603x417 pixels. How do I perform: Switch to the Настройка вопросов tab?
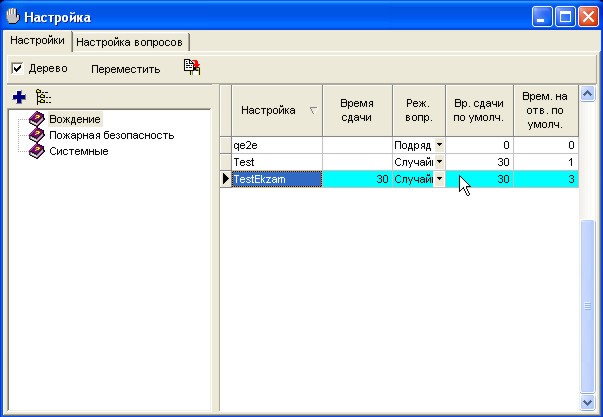point(130,42)
